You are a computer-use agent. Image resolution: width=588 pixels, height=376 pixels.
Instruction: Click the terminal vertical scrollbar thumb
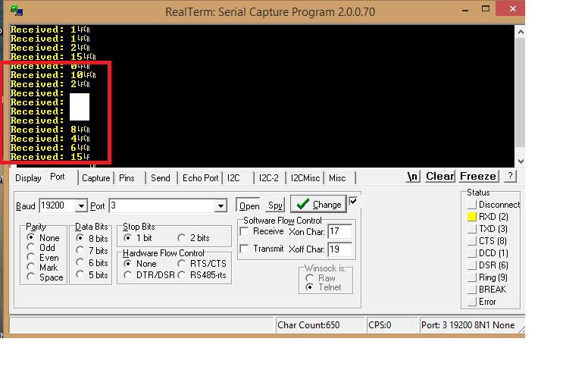[x=521, y=92]
